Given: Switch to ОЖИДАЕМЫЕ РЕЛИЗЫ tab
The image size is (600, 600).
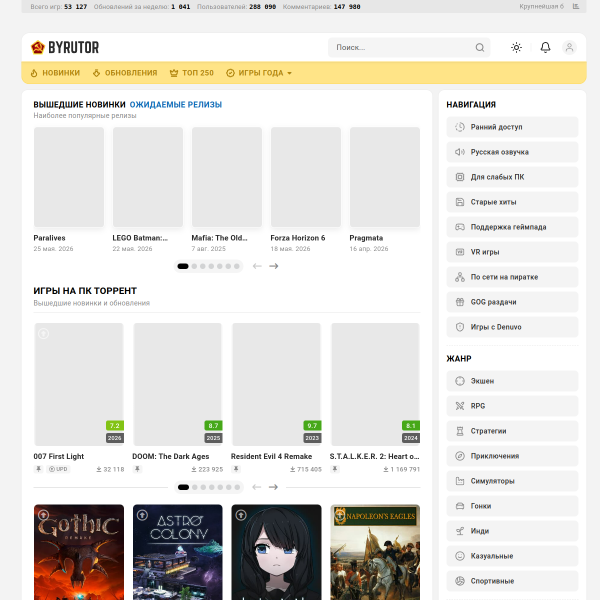Looking at the screenshot, I should coord(176,104).
